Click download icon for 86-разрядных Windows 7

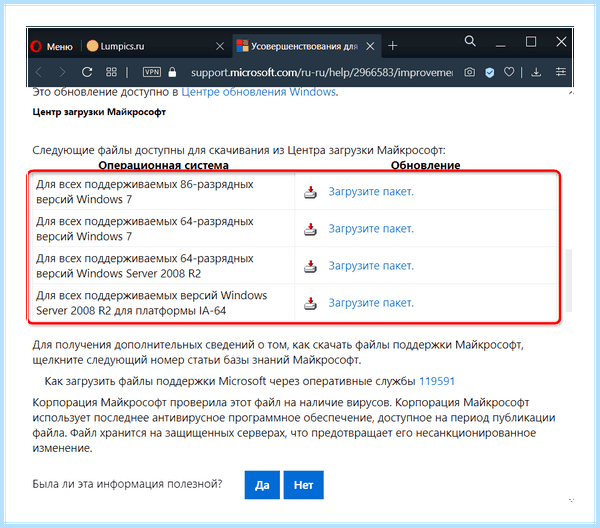[310, 192]
